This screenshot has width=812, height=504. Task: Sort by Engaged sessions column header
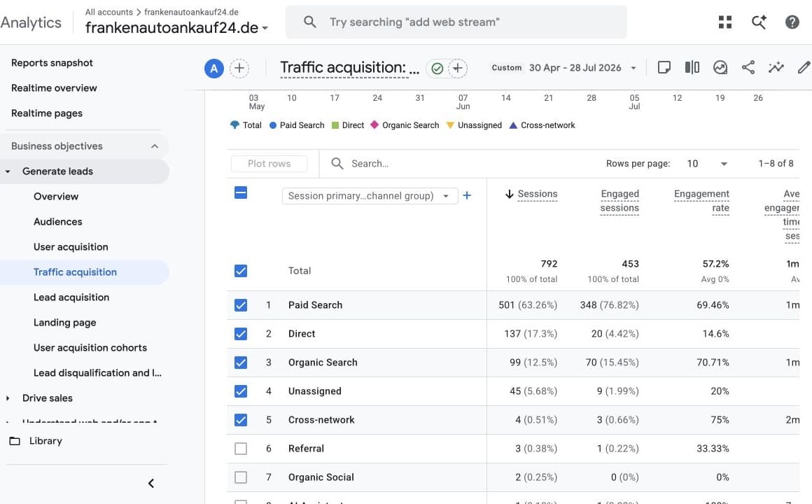coord(619,201)
